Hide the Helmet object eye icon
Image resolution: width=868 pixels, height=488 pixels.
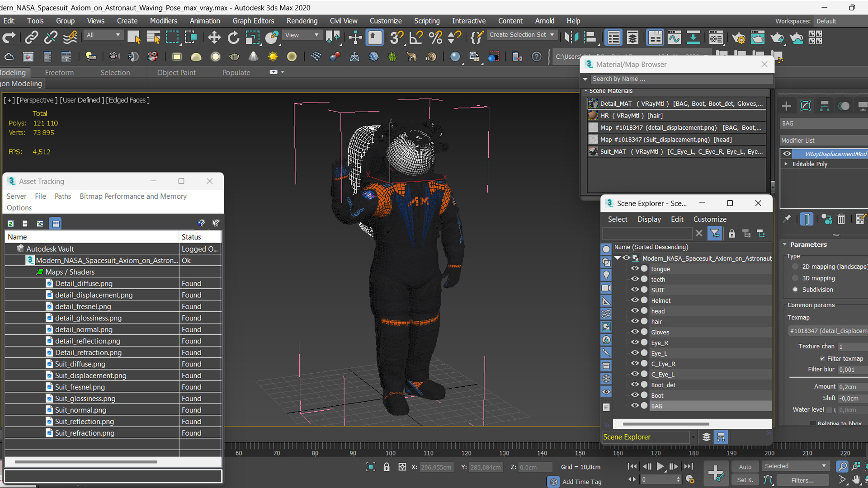[x=635, y=300]
